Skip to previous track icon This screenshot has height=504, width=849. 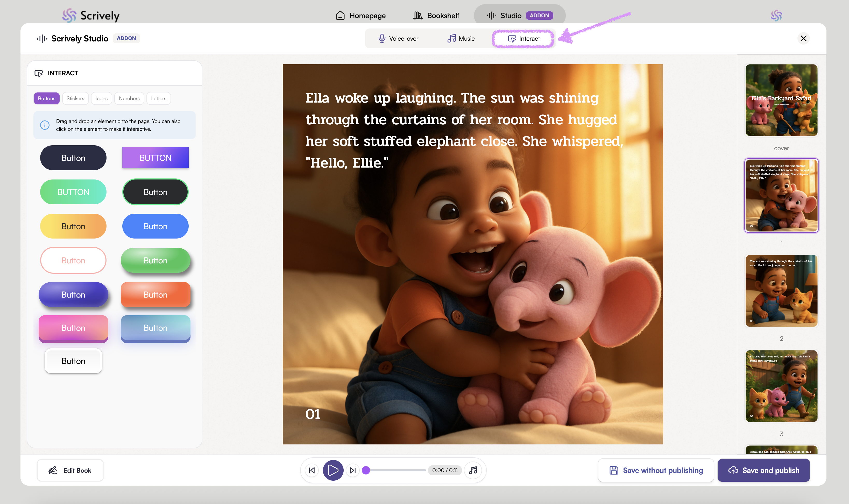coord(312,470)
